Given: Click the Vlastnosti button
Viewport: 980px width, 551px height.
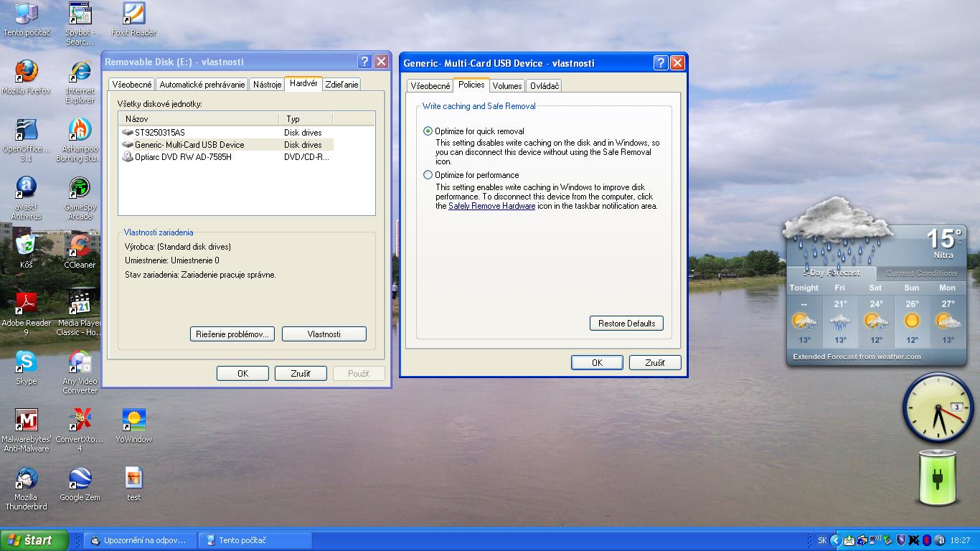Looking at the screenshot, I should tap(324, 334).
